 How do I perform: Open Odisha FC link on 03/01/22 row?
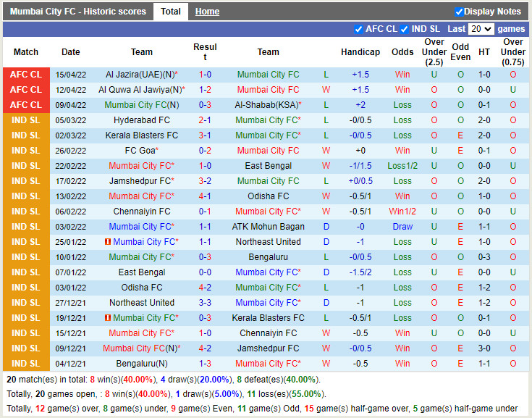coord(142,288)
